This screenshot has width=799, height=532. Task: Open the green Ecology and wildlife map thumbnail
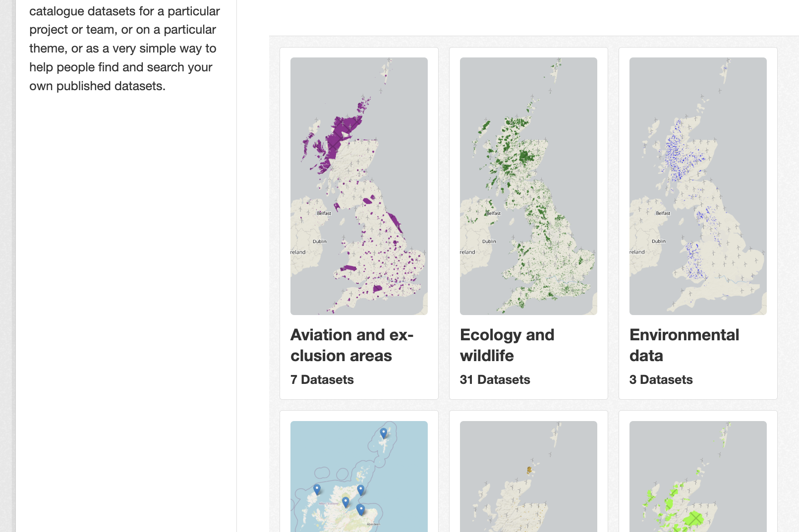pos(528,186)
